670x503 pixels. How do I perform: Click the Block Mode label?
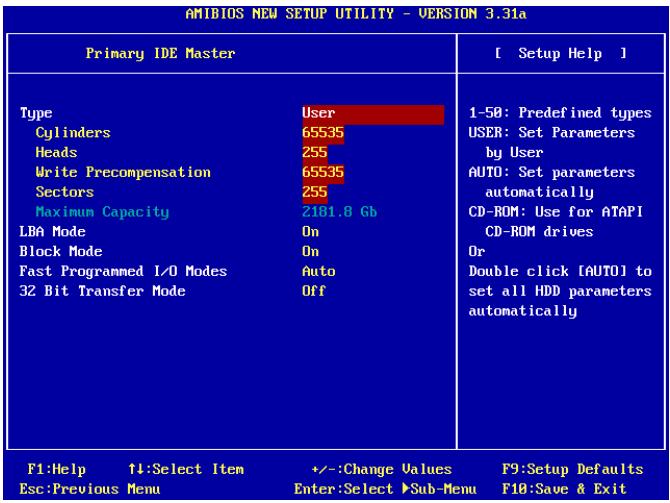[x=61, y=252]
